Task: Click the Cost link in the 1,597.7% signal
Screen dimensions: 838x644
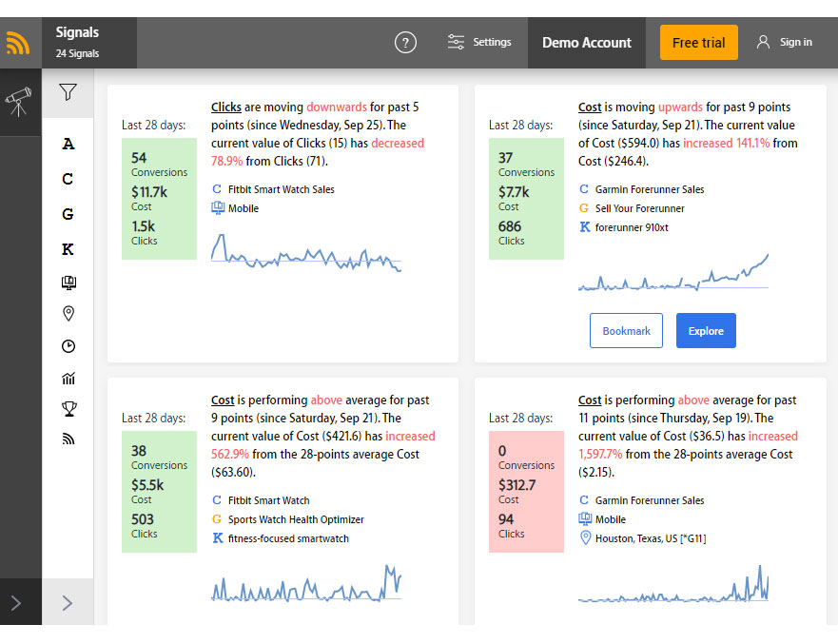Action: pos(590,400)
